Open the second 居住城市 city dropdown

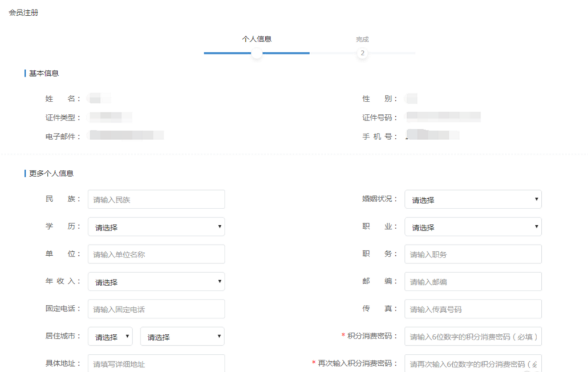click(181, 337)
